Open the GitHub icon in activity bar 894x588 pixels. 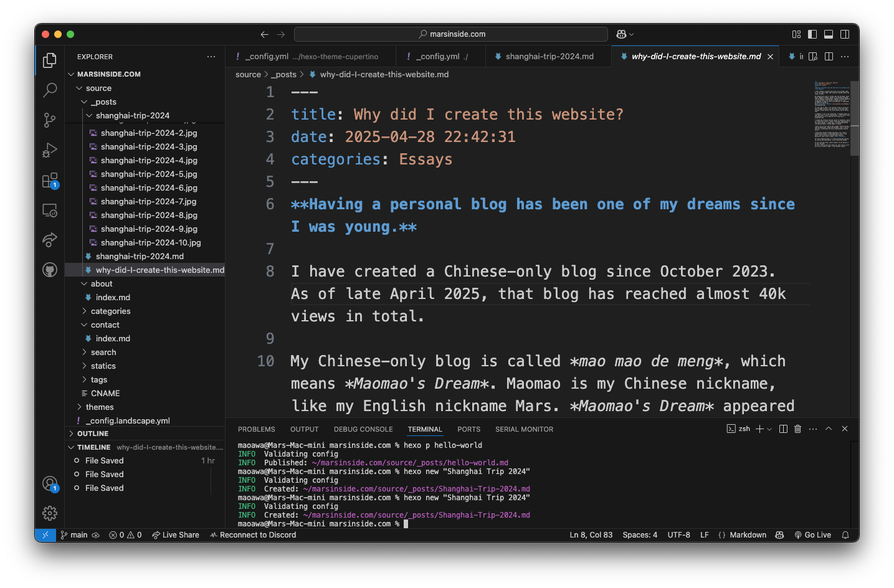(x=50, y=270)
